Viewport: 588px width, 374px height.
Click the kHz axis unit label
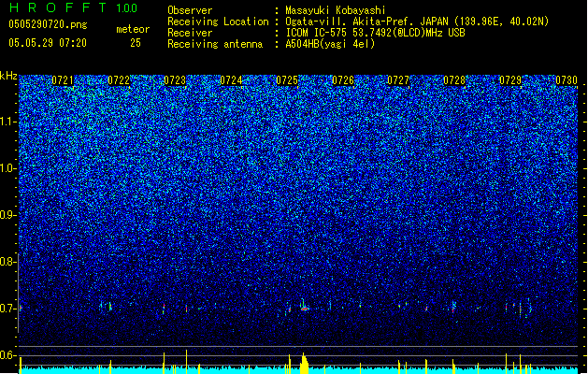click(x=8, y=76)
